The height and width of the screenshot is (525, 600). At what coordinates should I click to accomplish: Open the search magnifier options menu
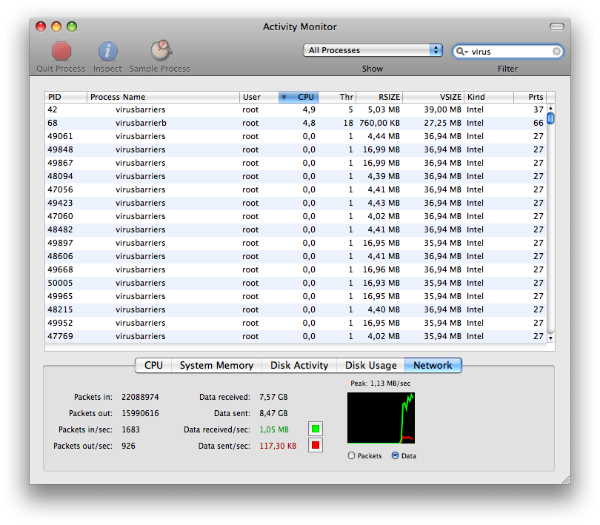pyautogui.click(x=462, y=51)
